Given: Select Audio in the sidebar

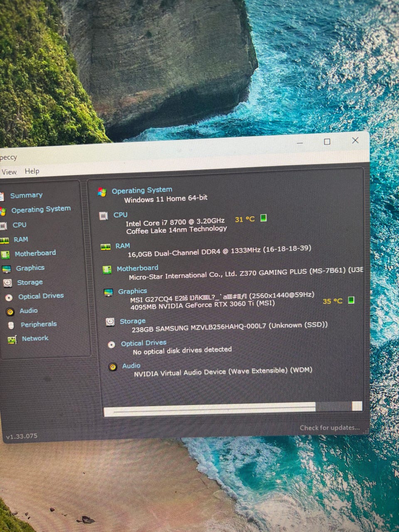Looking at the screenshot, I should point(28,310).
